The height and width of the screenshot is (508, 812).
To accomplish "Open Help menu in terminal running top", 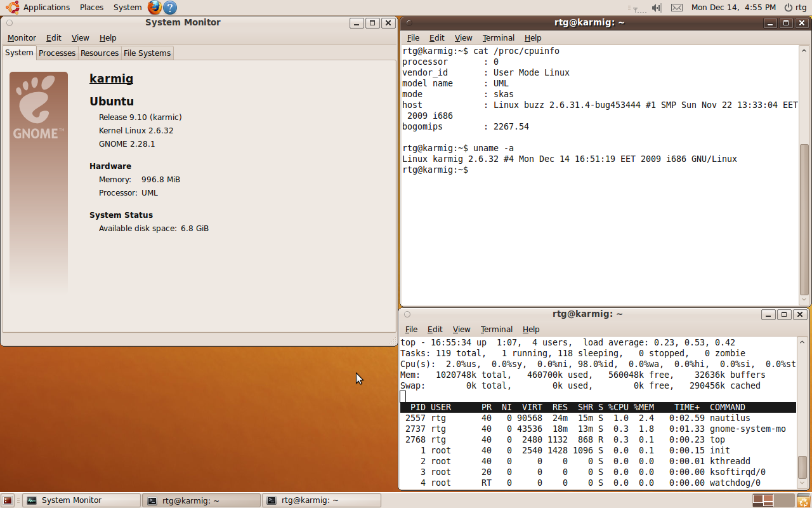I will click(x=532, y=330).
